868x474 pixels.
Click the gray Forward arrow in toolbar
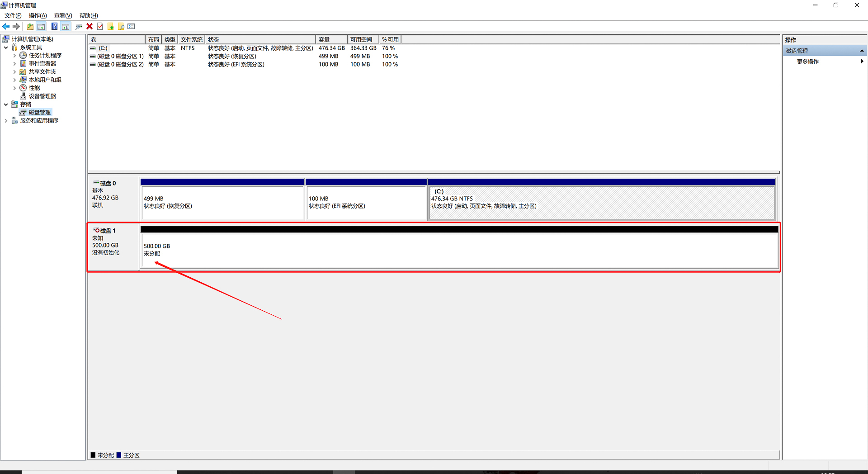[16, 27]
